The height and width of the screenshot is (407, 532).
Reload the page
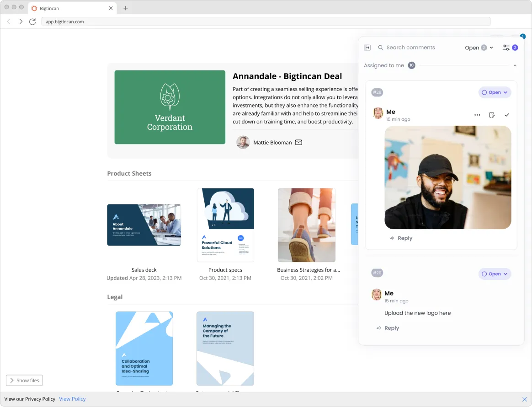[32, 22]
